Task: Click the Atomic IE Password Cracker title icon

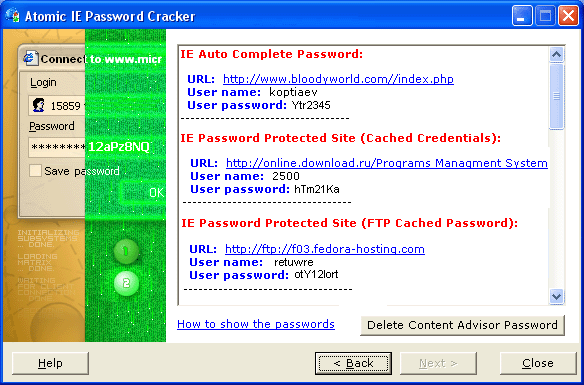Action: (12, 15)
